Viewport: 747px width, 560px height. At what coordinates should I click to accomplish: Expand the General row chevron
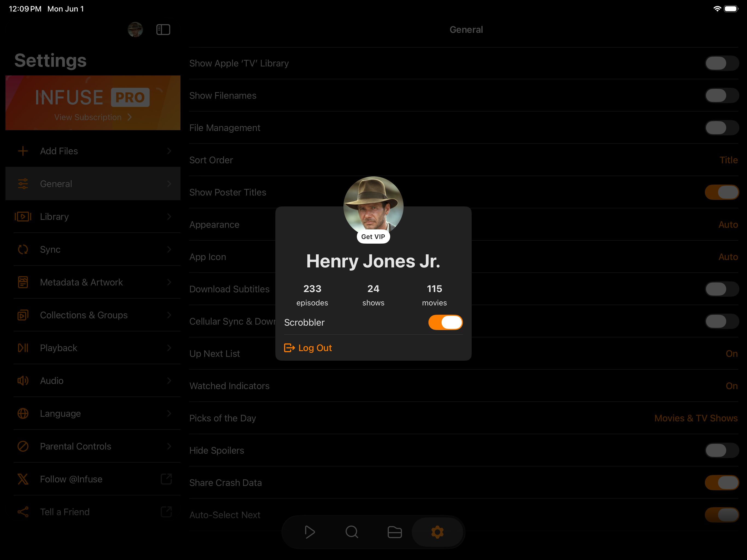click(169, 184)
